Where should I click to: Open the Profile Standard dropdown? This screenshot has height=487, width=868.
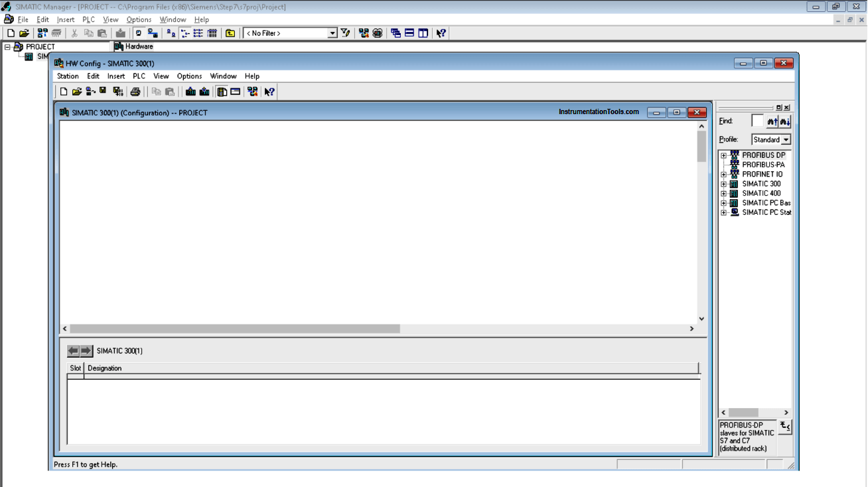pos(786,140)
